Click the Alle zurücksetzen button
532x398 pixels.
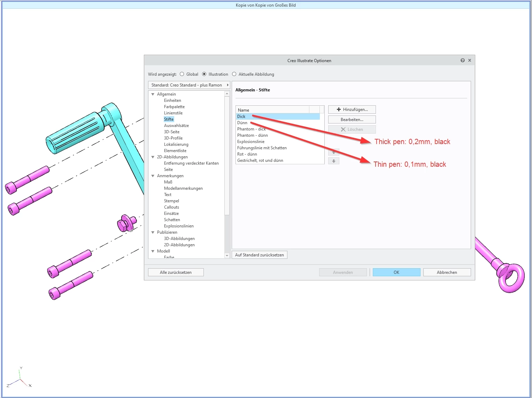(x=176, y=272)
